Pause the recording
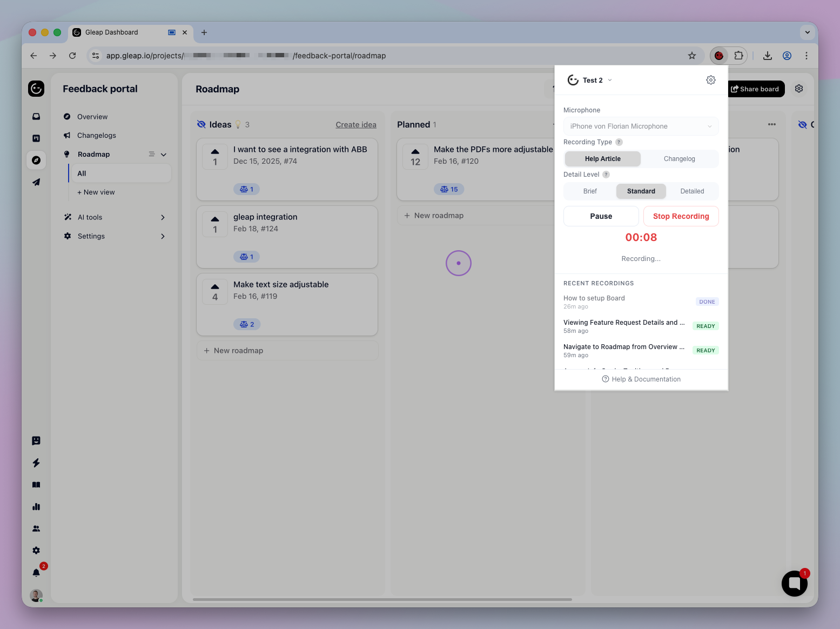The image size is (840, 629). pyautogui.click(x=601, y=216)
